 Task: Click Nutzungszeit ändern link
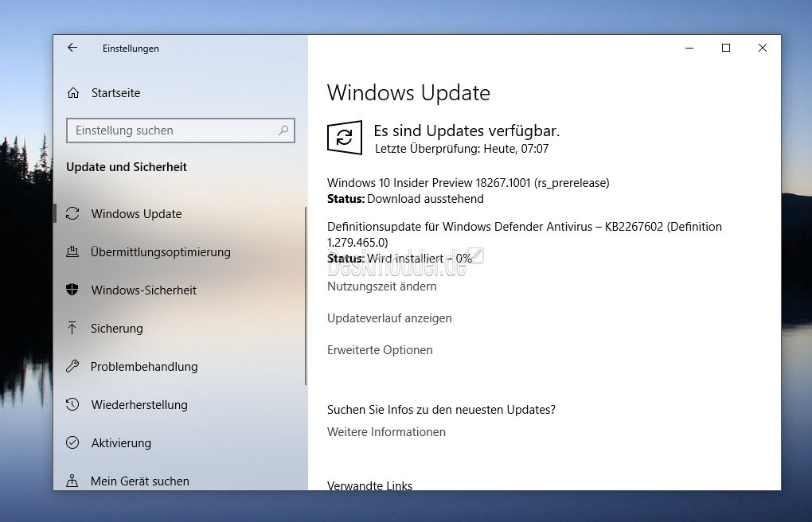tap(381, 286)
